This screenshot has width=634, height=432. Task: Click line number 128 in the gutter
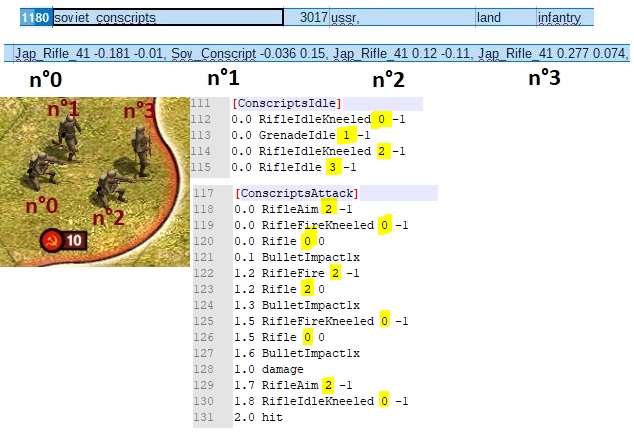[203, 369]
